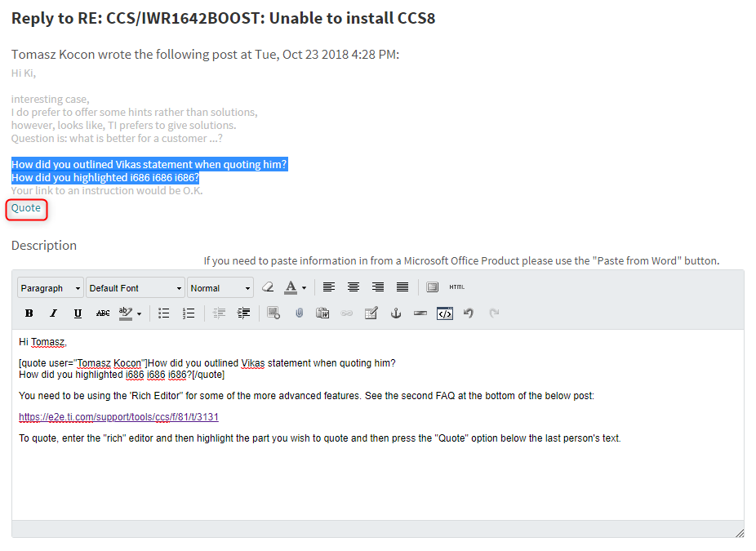
Task: Toggle strikethrough formatting
Action: (103, 313)
